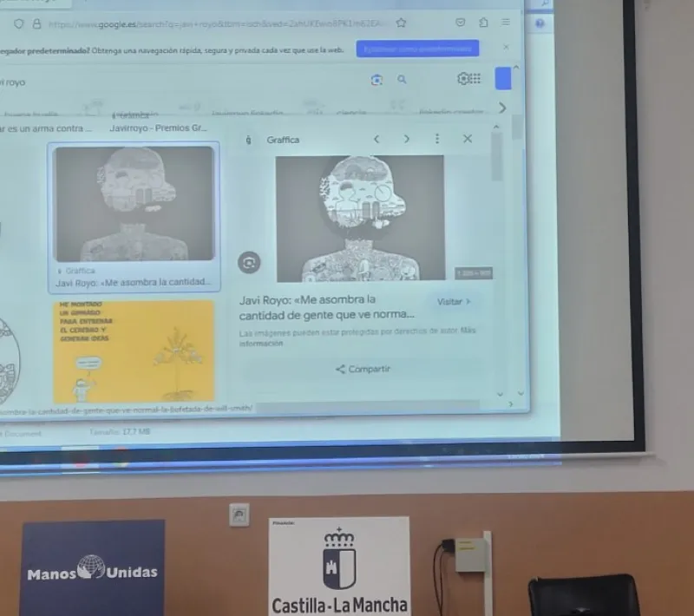Image resolution: width=694 pixels, height=616 pixels.
Task: Show the previous image with left chevron
Action: (x=376, y=139)
